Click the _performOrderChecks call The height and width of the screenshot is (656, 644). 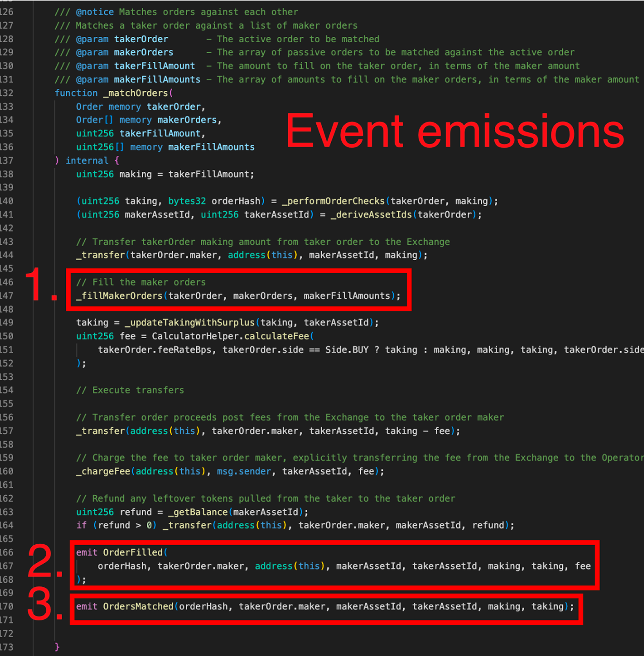[333, 201]
